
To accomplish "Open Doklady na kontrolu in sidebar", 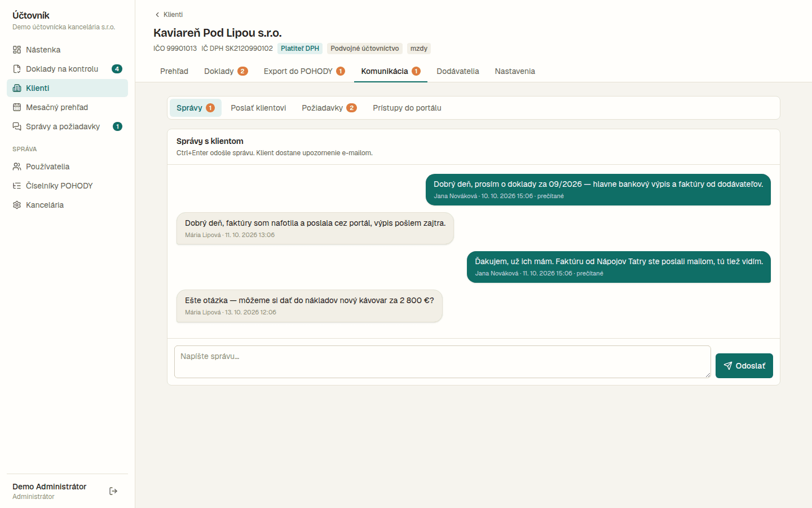I will pos(67,69).
